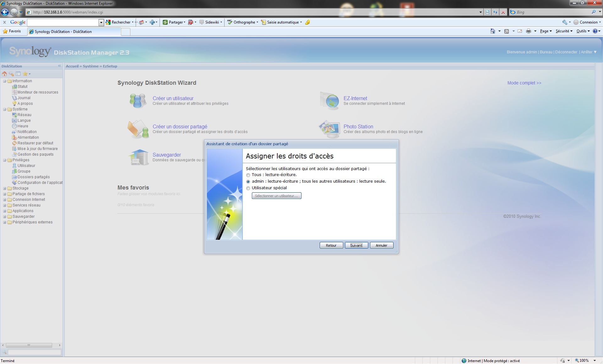Select the Utilisateur spécial radio option
Image resolution: width=603 pixels, height=364 pixels.
click(x=248, y=188)
